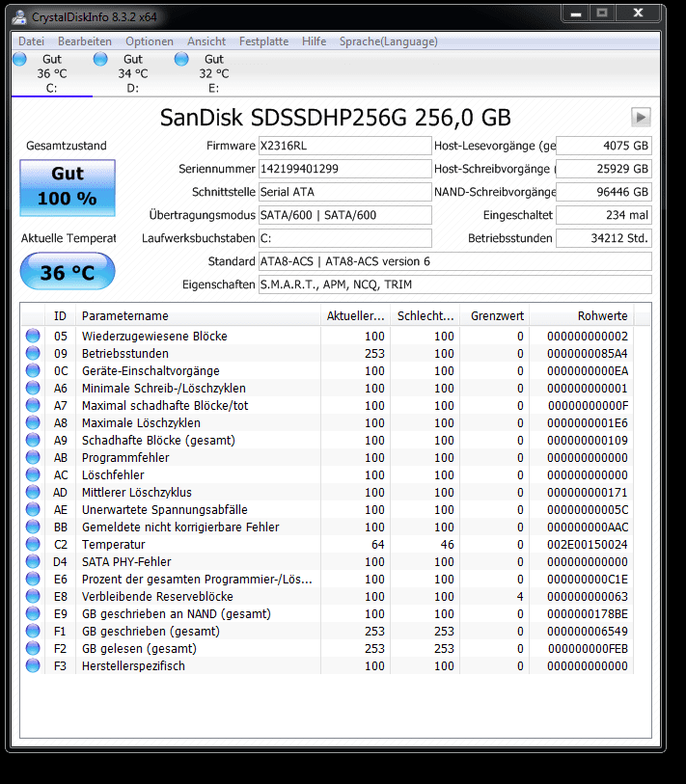
Task: Click status orb of Betriebsstunden attribute row
Action: [33, 353]
